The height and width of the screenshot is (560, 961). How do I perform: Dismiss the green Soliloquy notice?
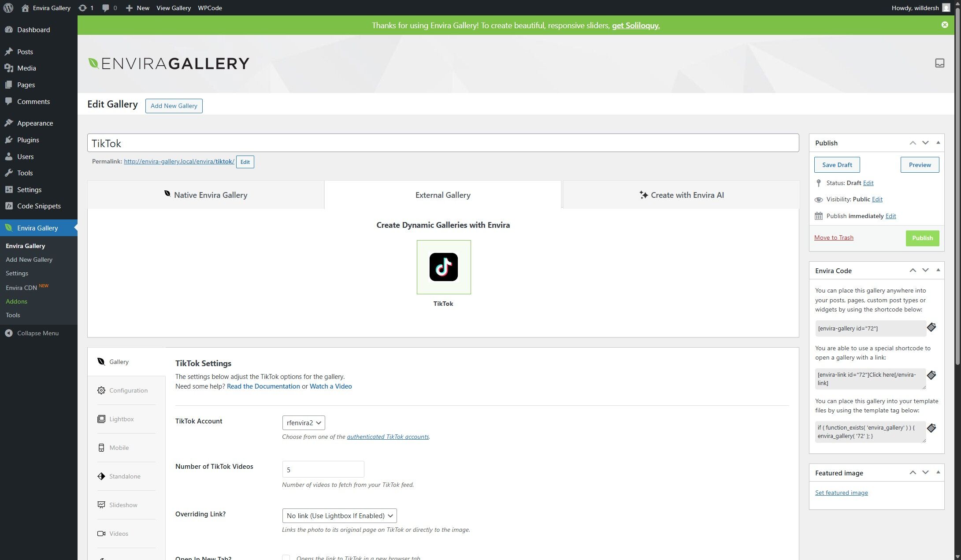tap(944, 25)
